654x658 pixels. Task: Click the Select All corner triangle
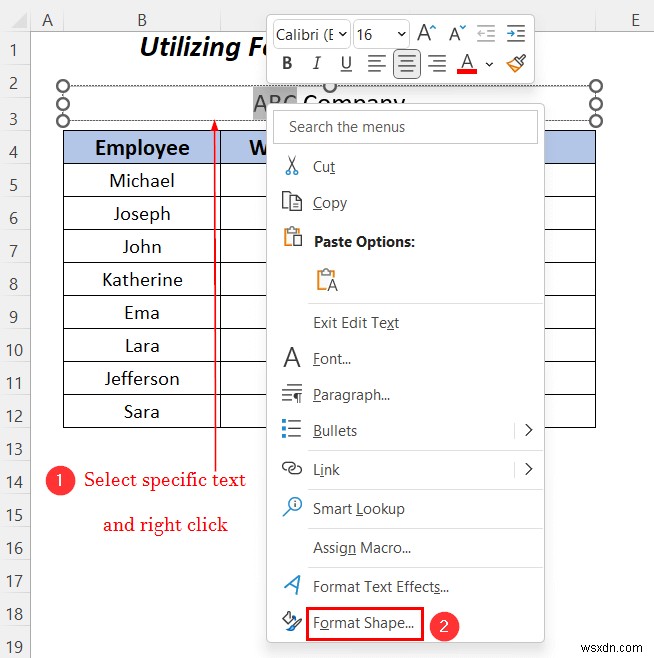coord(19,20)
